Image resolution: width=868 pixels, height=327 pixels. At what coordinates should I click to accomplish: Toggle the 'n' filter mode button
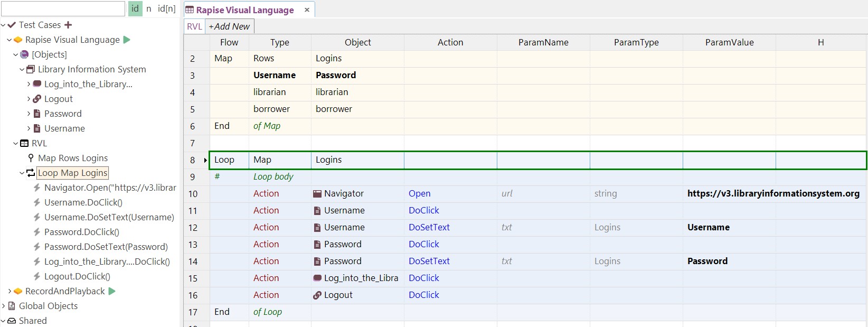(x=148, y=8)
